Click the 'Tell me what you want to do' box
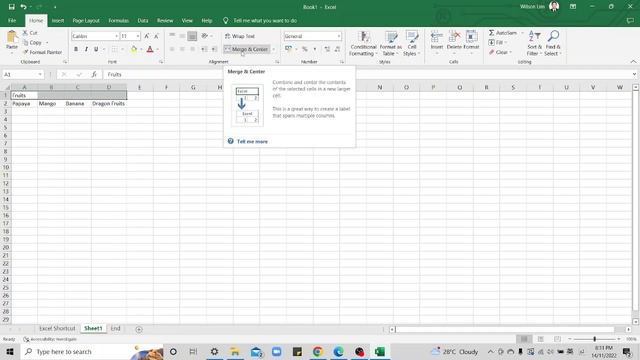Image resolution: width=640 pixels, height=360 pixels. coord(265,20)
